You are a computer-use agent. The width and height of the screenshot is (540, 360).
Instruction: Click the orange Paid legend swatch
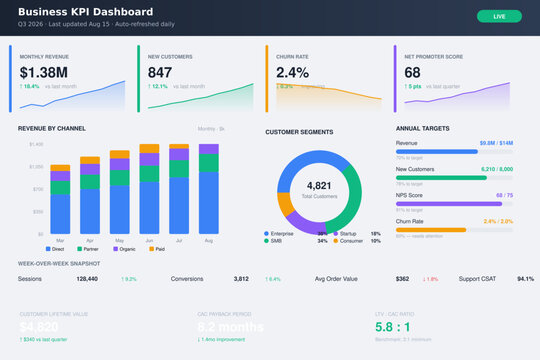(x=152, y=249)
